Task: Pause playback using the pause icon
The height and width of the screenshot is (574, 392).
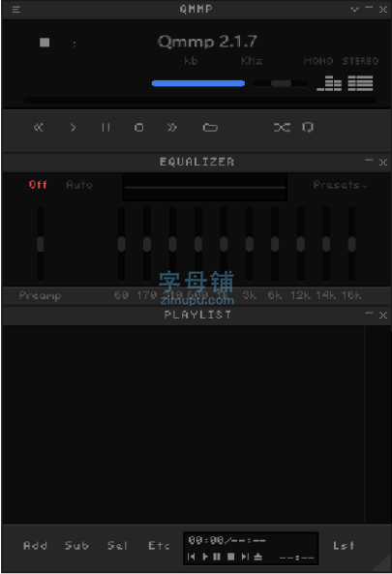Action: [106, 128]
